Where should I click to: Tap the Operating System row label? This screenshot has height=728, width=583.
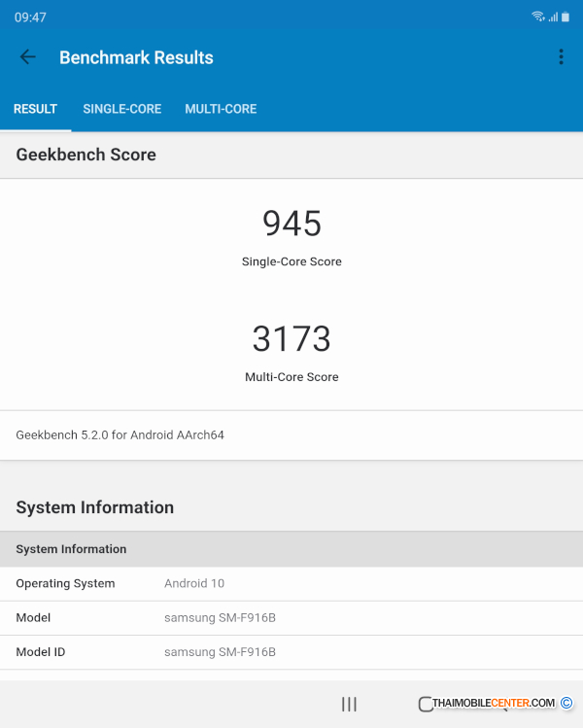[65, 583]
